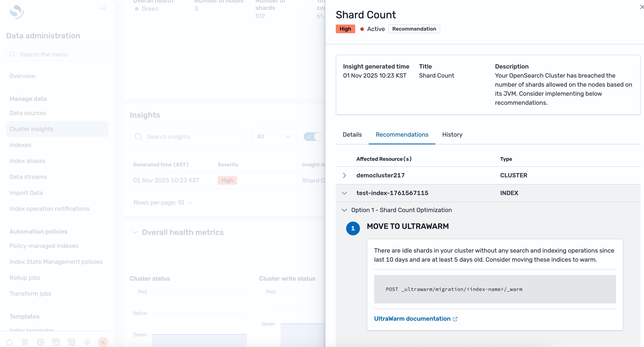The width and height of the screenshot is (644, 347).
Task: Open the workspaces grid icon
Action: 25,342
